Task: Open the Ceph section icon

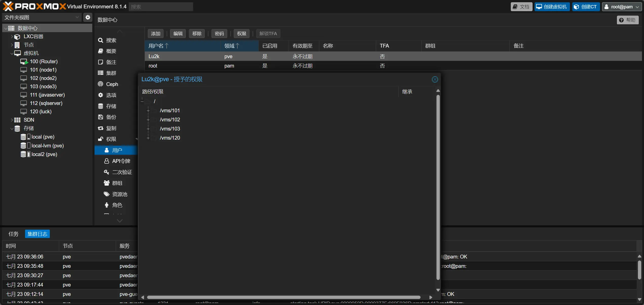Action: coord(101,84)
